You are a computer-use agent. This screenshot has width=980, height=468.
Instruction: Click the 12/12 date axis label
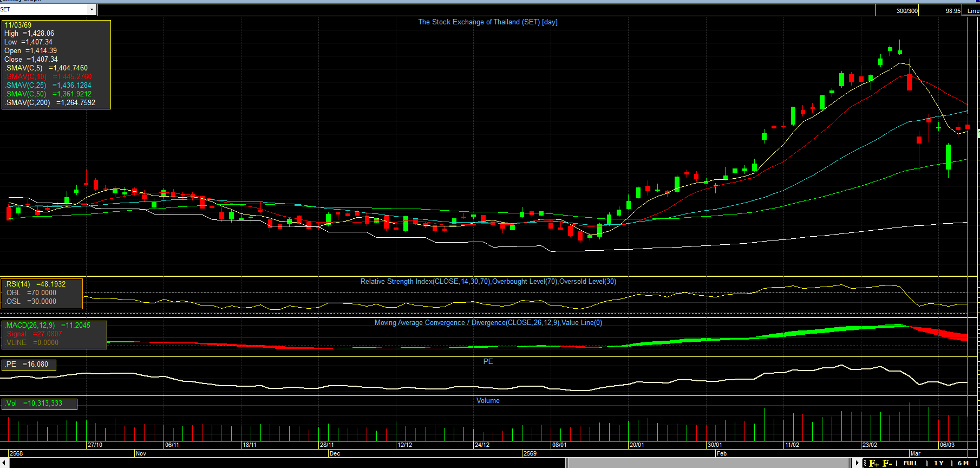click(x=404, y=445)
